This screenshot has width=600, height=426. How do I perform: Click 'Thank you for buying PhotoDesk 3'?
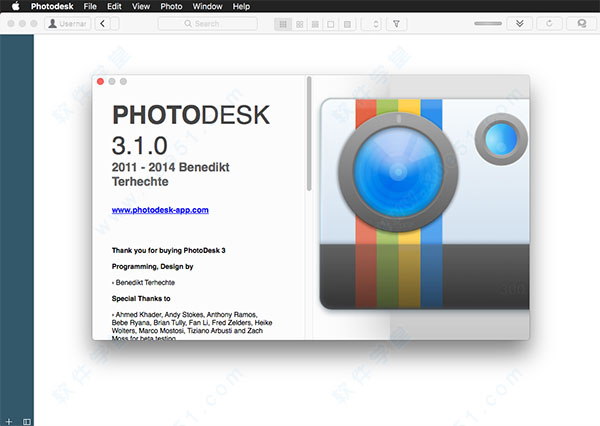(168, 250)
